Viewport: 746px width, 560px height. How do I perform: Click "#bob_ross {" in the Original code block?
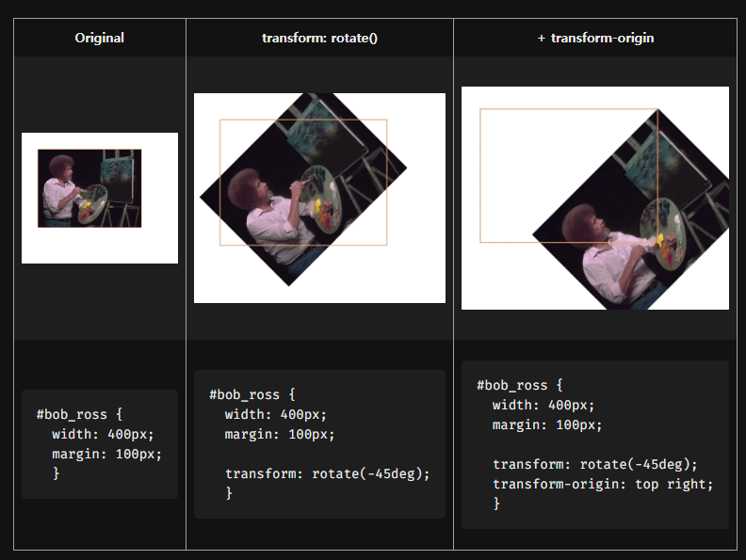pos(79,414)
